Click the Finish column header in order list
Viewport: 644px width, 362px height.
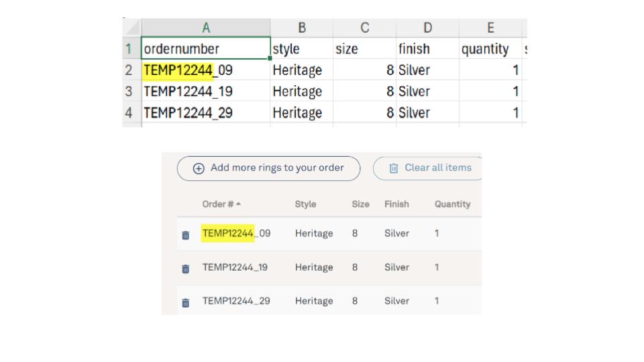click(x=396, y=204)
